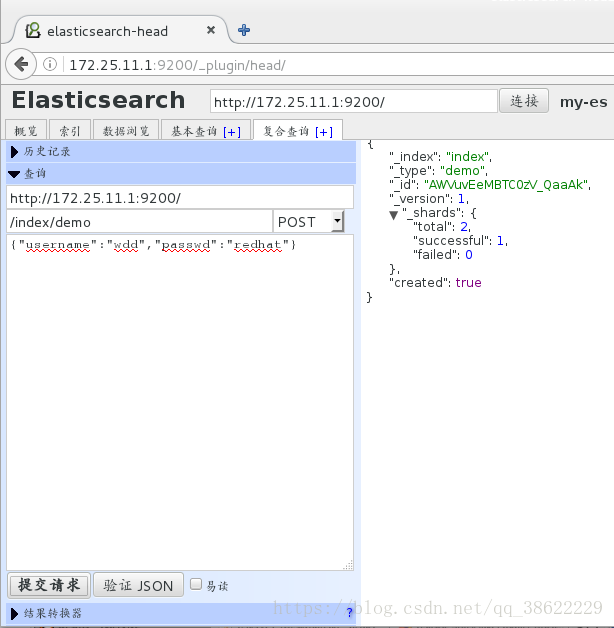Click the my-es cluster name
614x628 pixels.
coord(584,102)
